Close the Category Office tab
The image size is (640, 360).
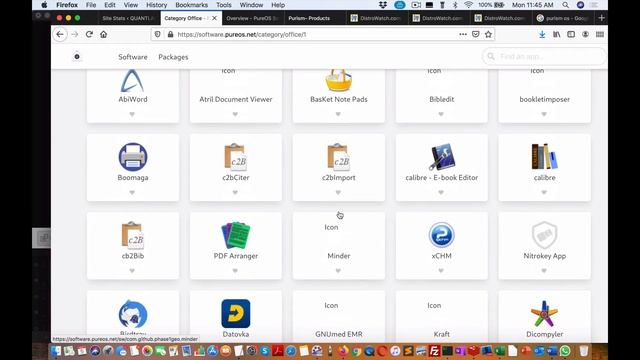pyautogui.click(x=214, y=18)
